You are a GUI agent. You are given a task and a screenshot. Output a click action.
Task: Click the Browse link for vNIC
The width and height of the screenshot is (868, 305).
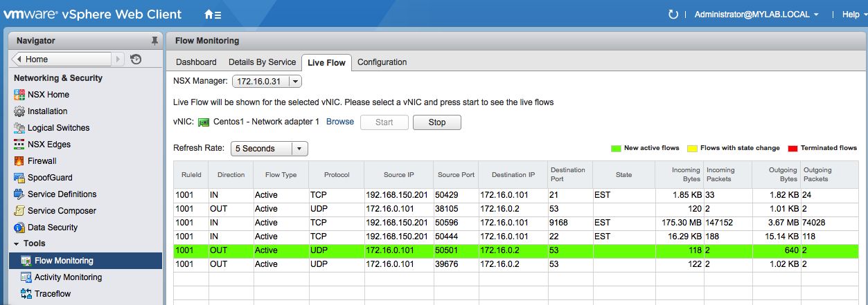pos(339,122)
